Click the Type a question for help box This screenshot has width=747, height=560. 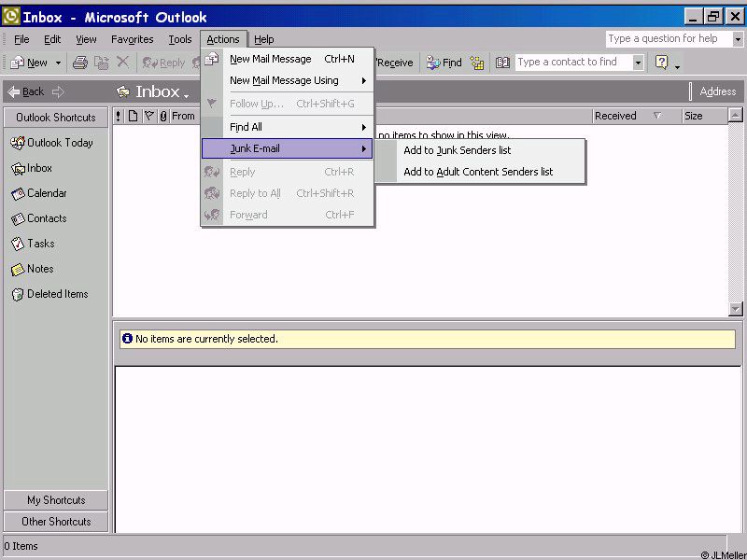(667, 38)
